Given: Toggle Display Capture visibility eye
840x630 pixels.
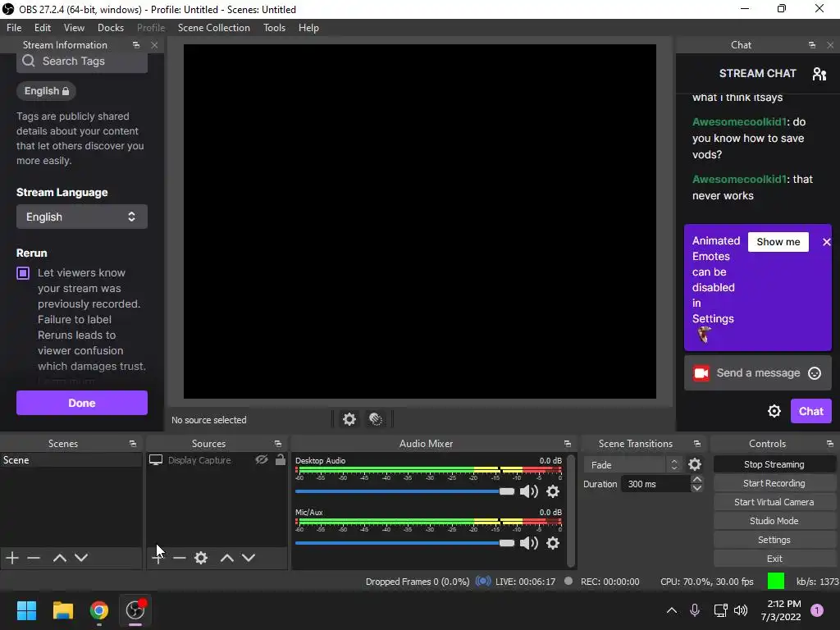Looking at the screenshot, I should pyautogui.click(x=262, y=459).
